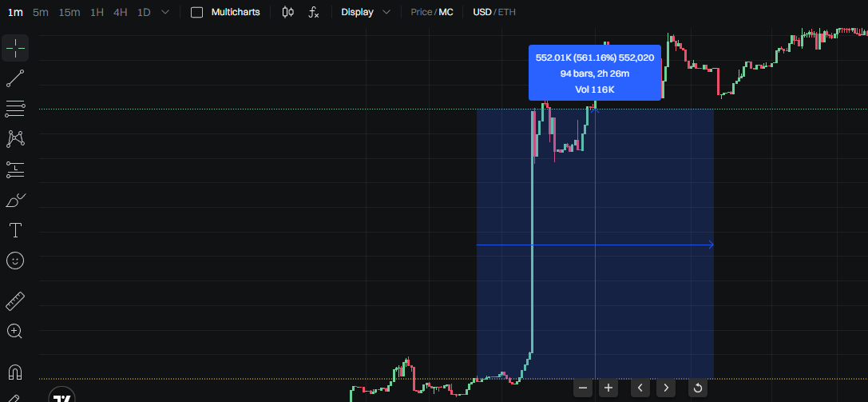This screenshot has width=868, height=402.
Task: Reset the chart view
Action: (x=697, y=388)
